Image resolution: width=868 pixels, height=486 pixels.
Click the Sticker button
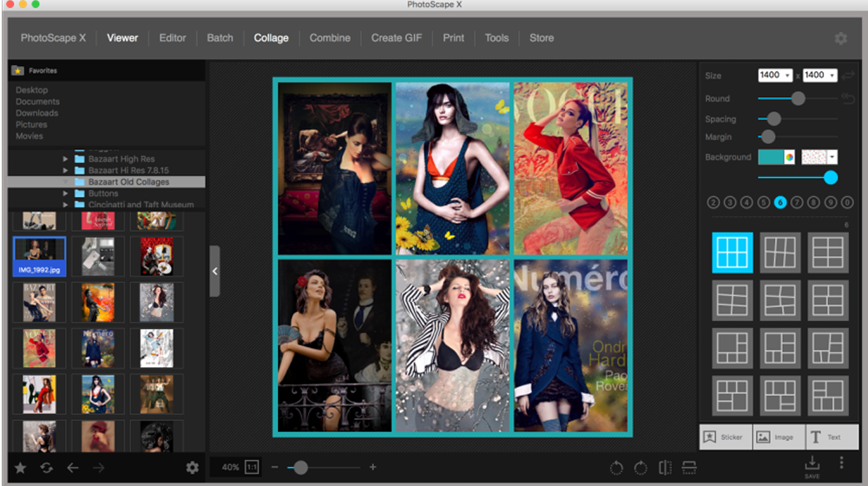(726, 437)
